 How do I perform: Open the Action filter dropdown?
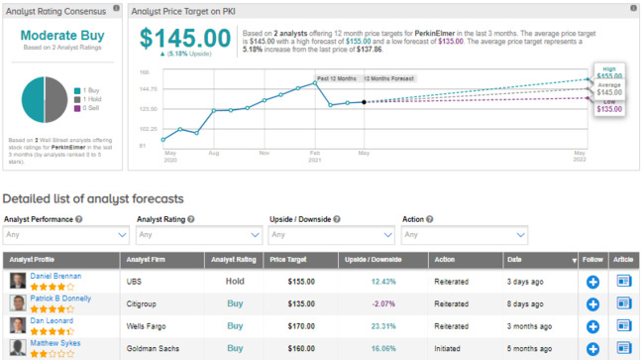pos(465,235)
